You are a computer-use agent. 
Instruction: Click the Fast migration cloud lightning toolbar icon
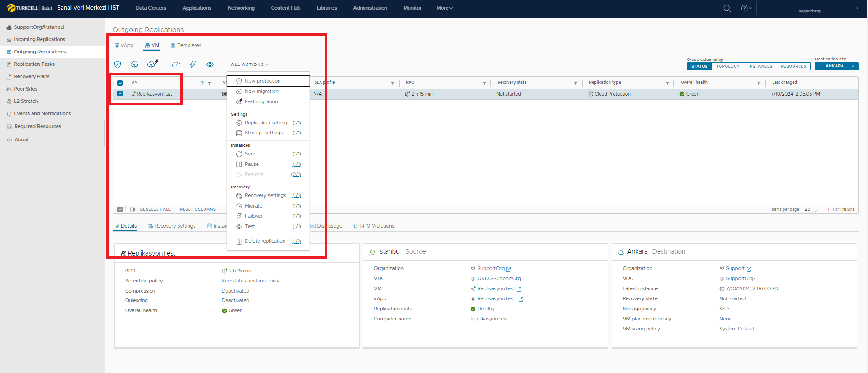click(x=153, y=64)
